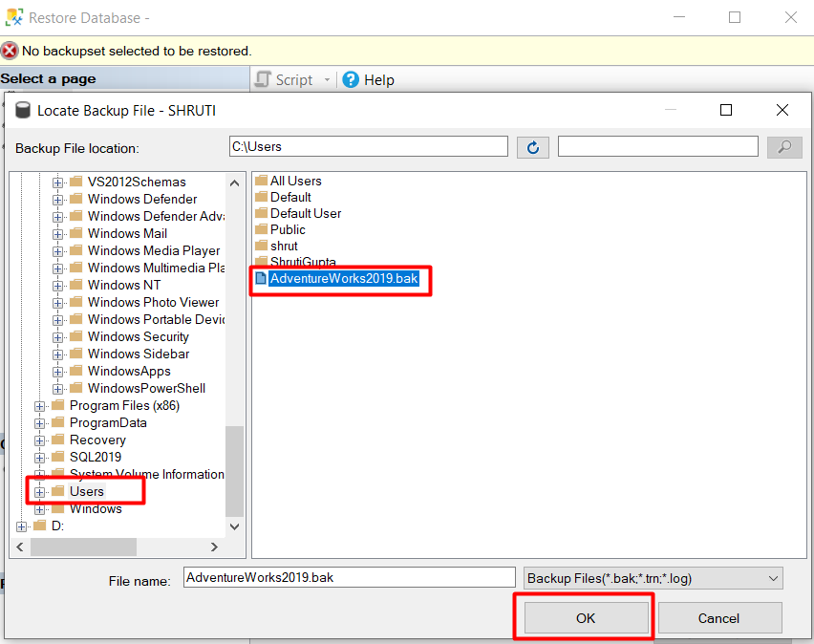Image resolution: width=814 pixels, height=644 pixels.
Task: Expand the Windows Media Player node
Action: coord(57,251)
